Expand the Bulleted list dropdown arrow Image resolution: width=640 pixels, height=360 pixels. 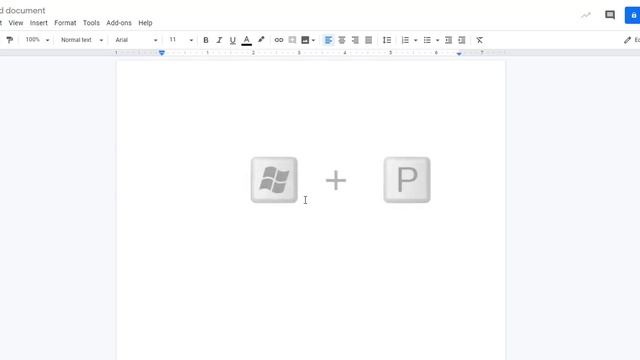438,40
